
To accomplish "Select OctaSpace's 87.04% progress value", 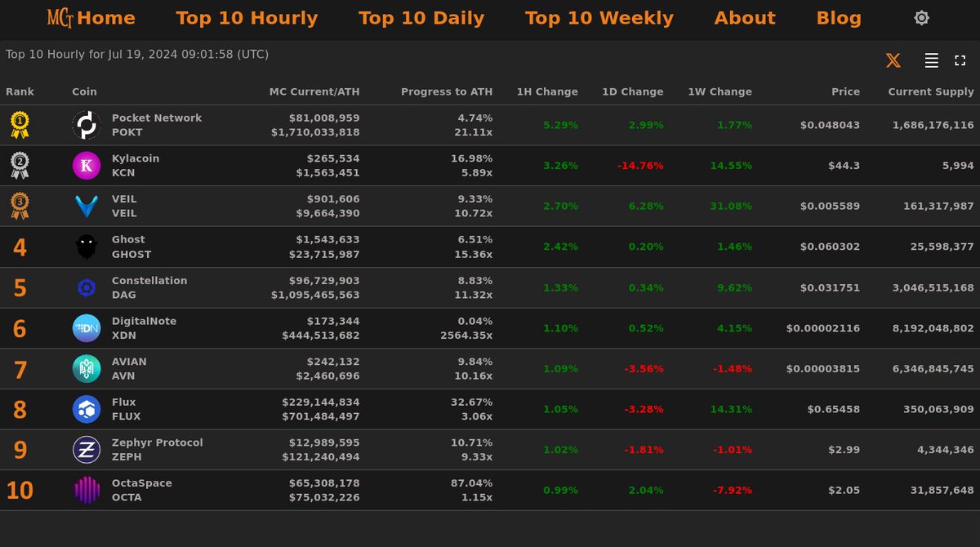I will point(472,483).
